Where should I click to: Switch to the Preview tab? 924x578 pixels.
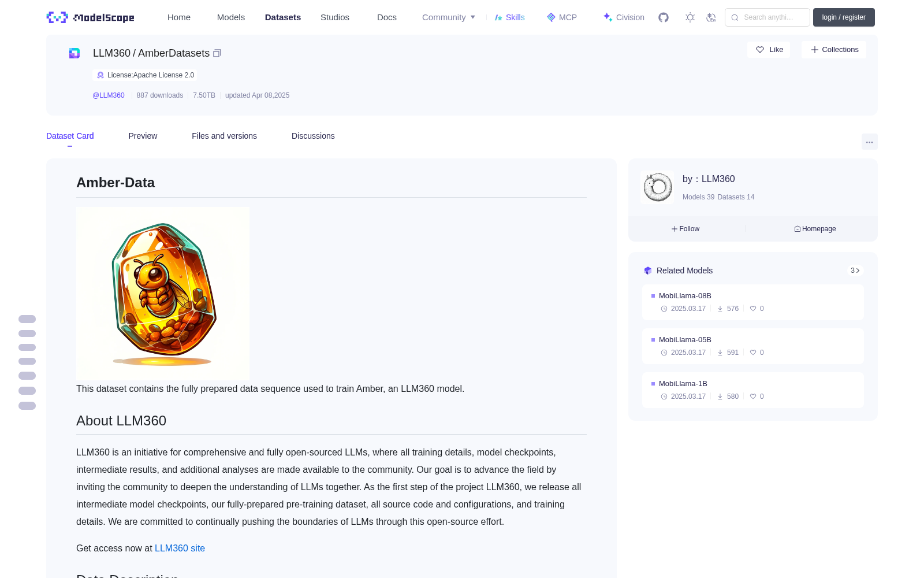(x=143, y=136)
